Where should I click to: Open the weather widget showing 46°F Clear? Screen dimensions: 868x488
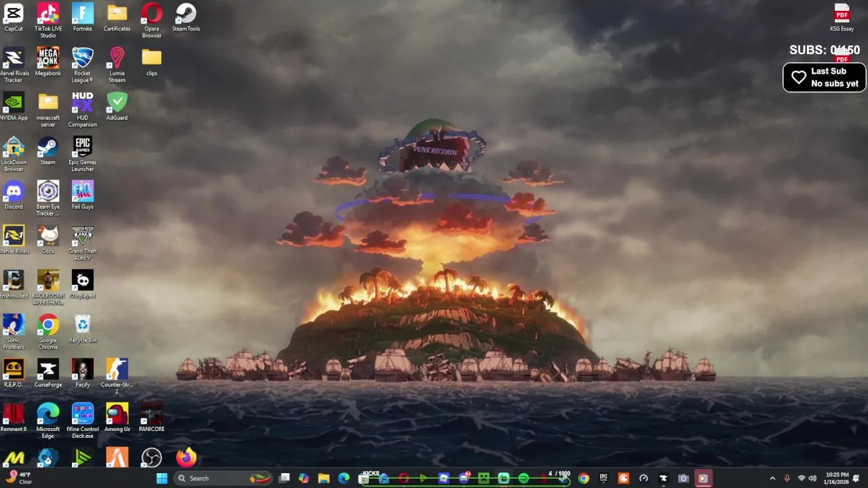18,479
